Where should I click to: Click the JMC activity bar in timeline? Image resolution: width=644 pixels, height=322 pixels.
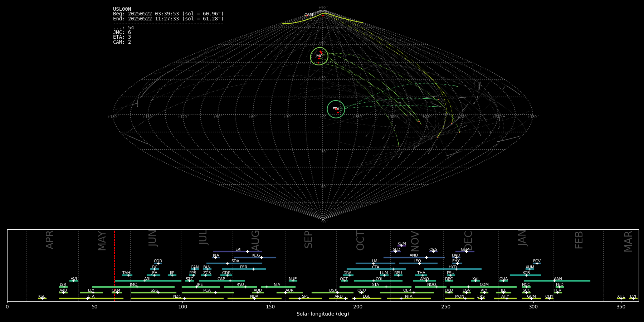click(x=133, y=287)
